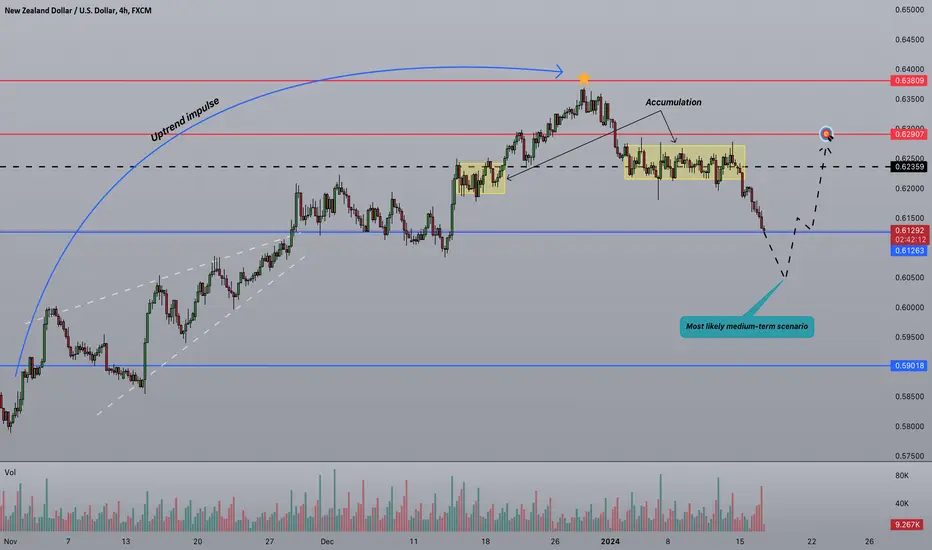Image resolution: width=932 pixels, height=550 pixels.
Task: Click the 0.63500 price axis tick
Action: pyautogui.click(x=909, y=99)
